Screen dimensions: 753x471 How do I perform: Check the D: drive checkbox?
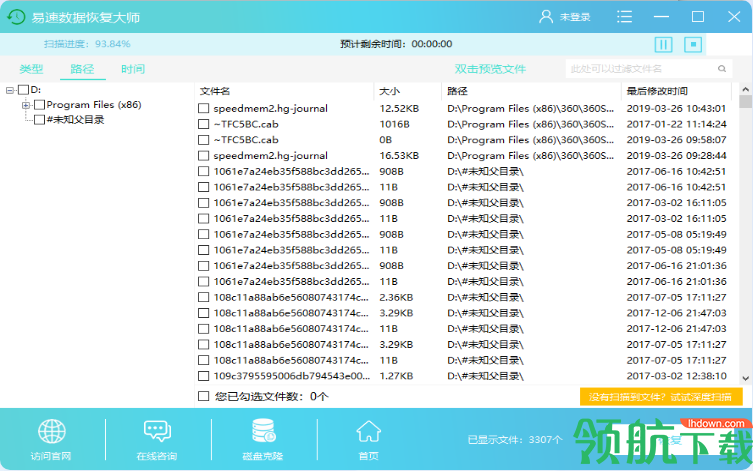[23, 90]
